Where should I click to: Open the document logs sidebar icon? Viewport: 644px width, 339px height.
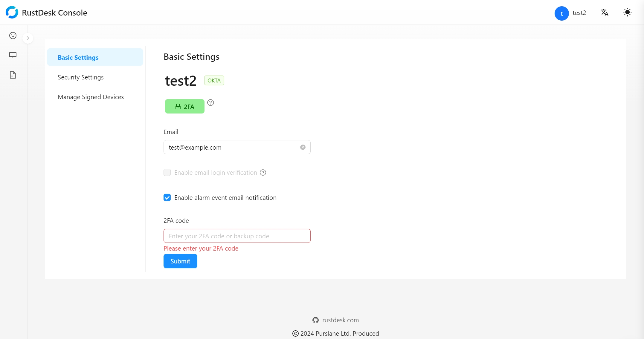pos(13,75)
